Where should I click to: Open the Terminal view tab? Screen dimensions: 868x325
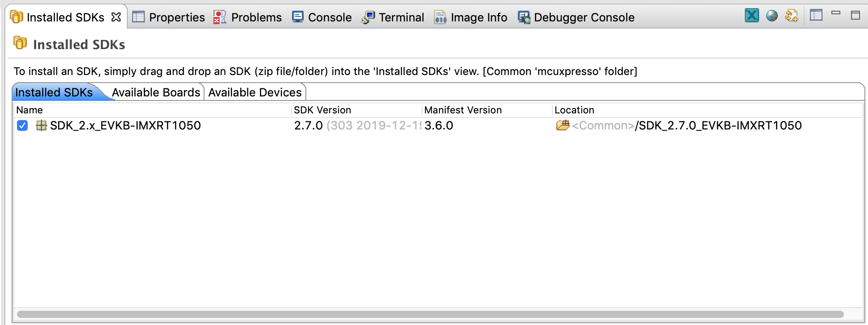pyautogui.click(x=393, y=17)
